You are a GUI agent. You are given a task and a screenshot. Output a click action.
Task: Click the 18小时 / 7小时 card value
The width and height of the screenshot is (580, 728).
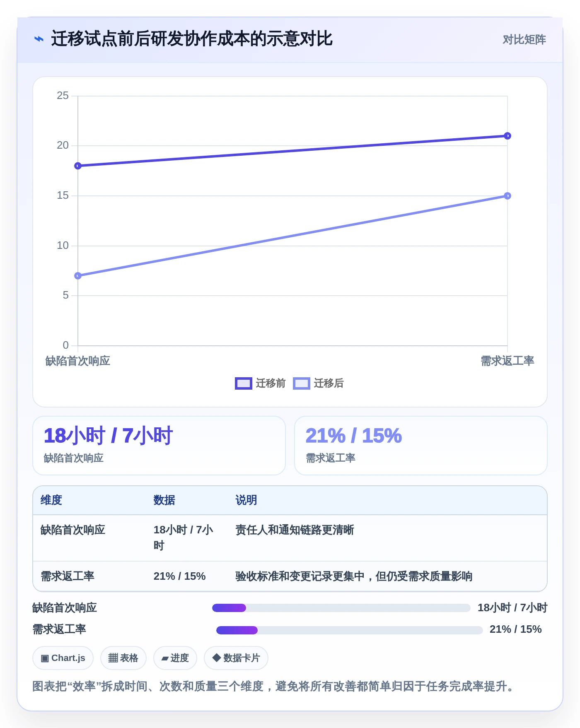(x=108, y=436)
